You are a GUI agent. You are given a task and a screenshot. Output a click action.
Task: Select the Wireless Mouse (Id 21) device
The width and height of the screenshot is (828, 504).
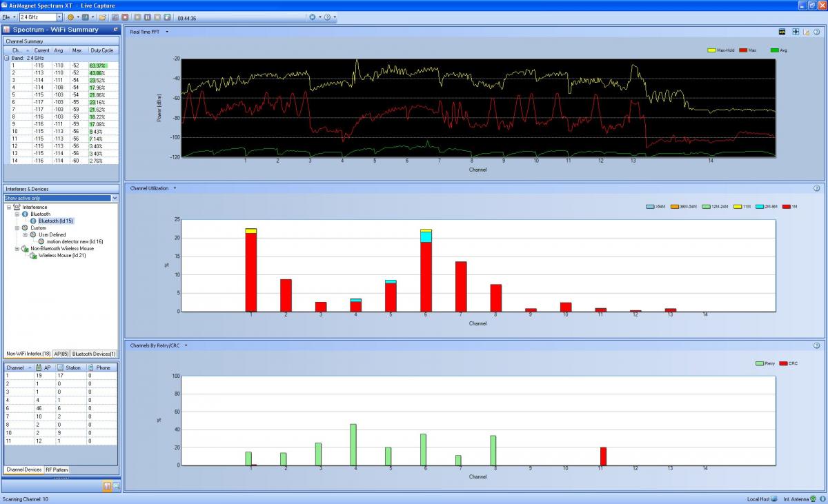point(62,255)
